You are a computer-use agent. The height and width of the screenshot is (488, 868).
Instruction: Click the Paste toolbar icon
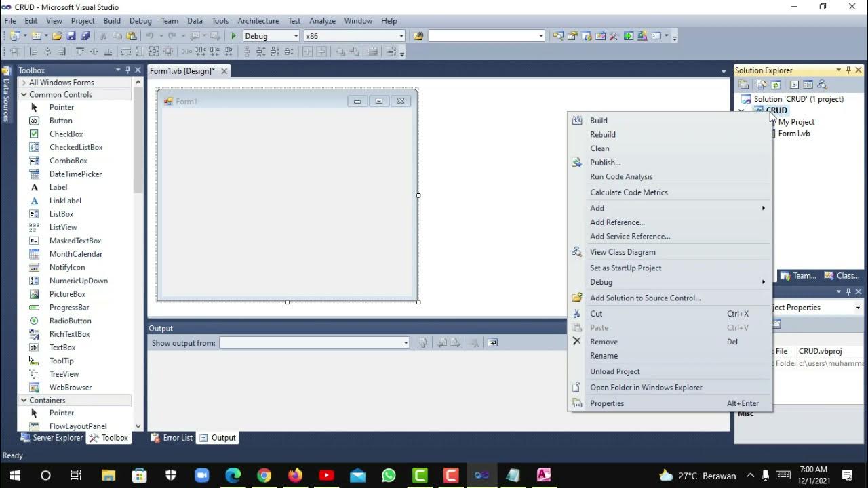pos(132,36)
